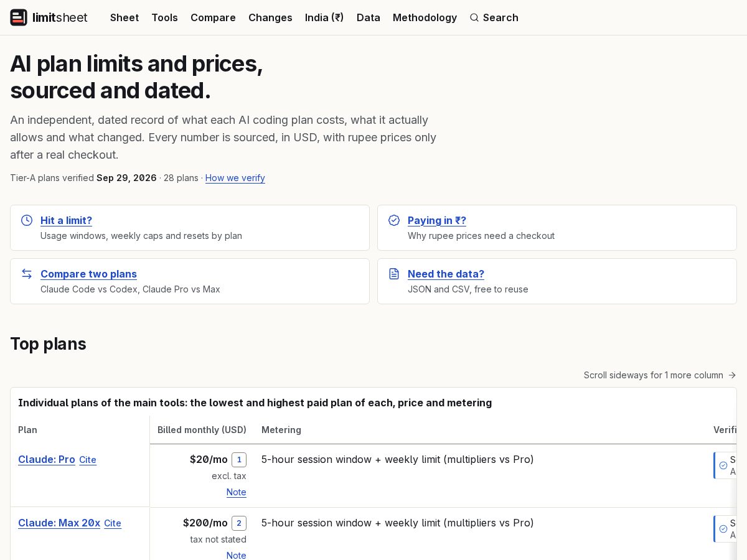Click the limitsheet wordmark
The width and height of the screenshot is (747, 560).
click(x=60, y=17)
